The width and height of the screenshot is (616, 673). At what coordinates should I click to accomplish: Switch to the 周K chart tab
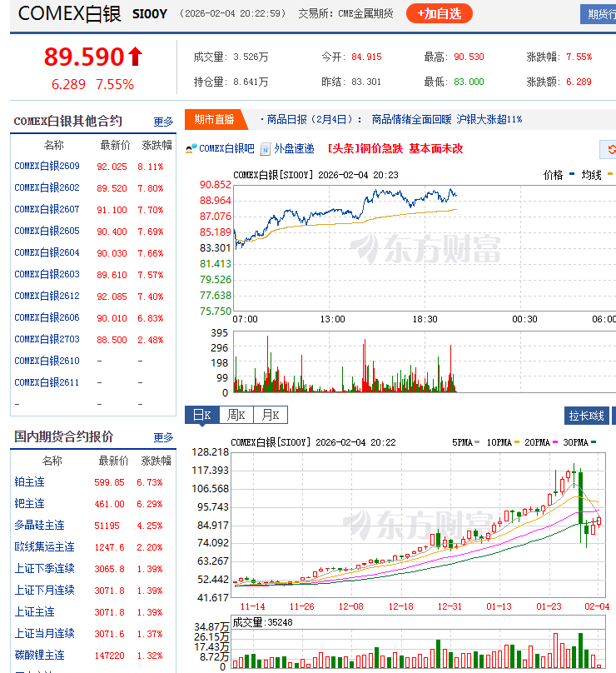pos(236,415)
